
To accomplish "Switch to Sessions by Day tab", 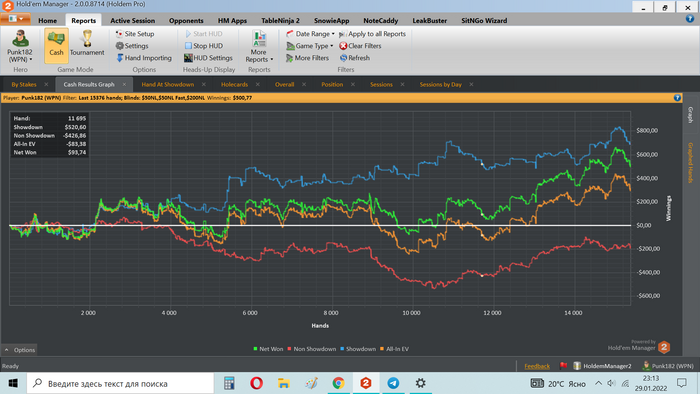I will [x=441, y=84].
